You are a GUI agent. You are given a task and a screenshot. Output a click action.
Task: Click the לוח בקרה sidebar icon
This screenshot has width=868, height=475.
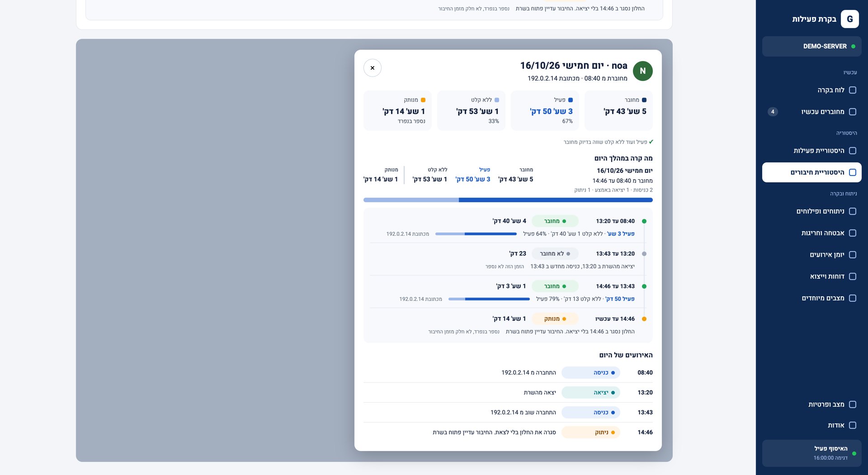coord(852,90)
